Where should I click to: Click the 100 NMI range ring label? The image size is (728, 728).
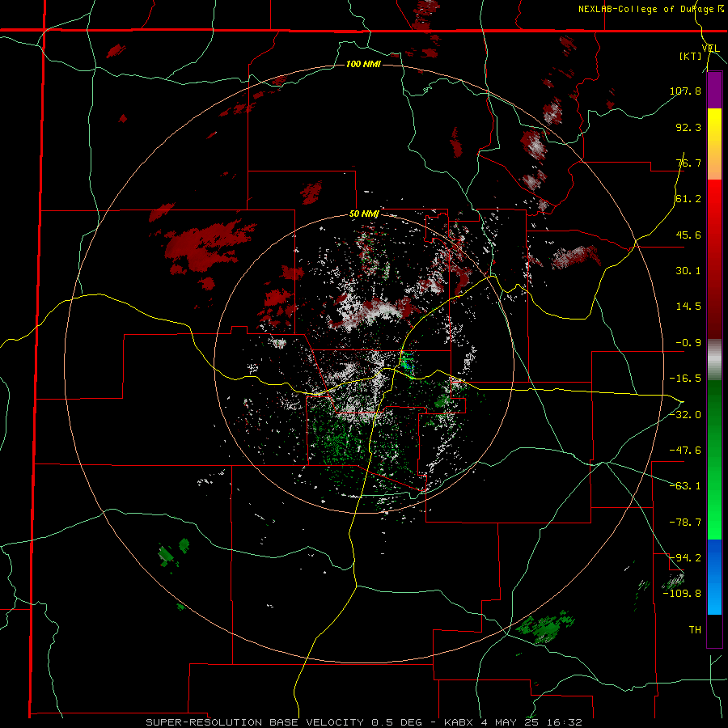(363, 64)
